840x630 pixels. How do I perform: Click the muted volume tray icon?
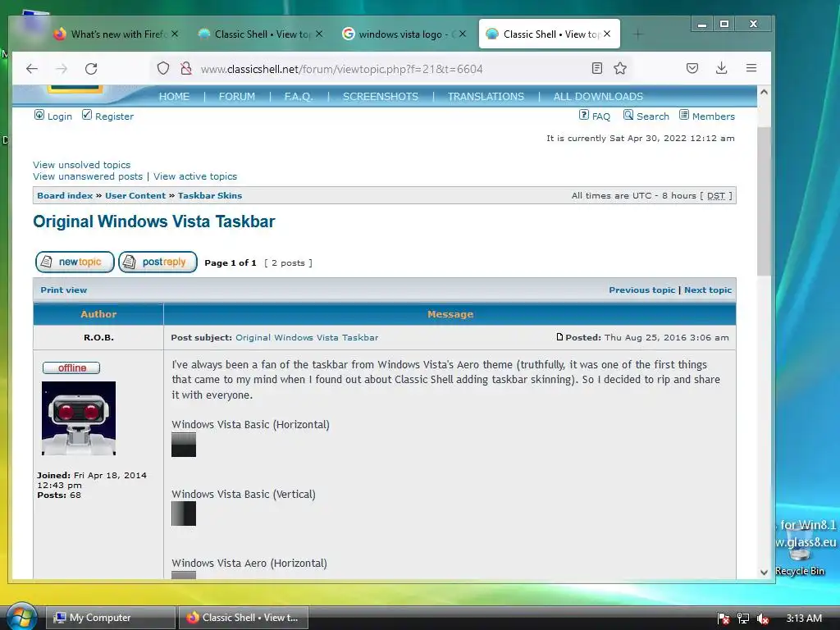click(763, 619)
